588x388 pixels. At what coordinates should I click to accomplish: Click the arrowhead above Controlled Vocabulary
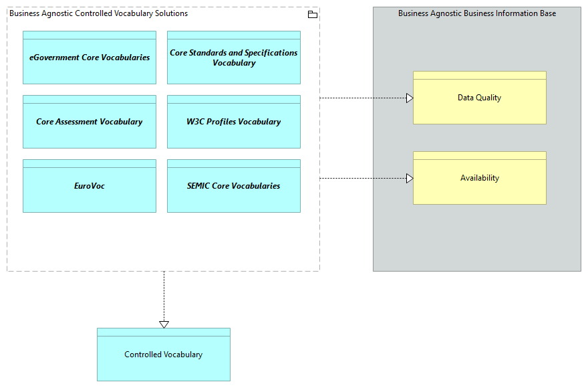[x=164, y=324]
